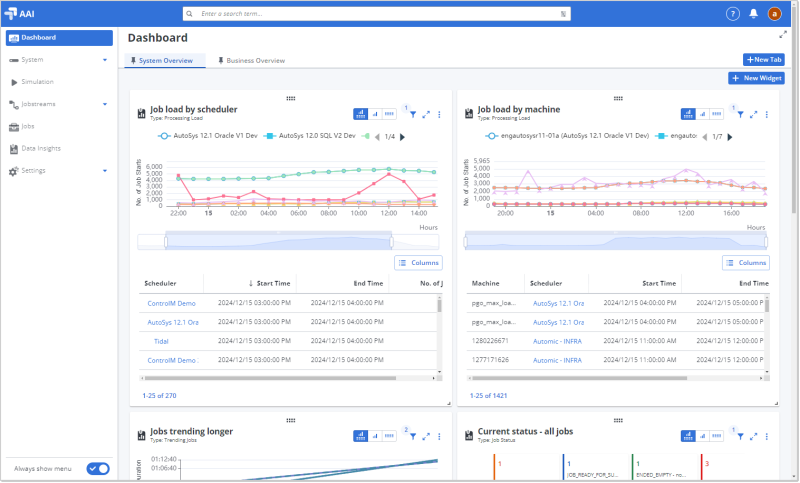
Task: Click Job load by scheduler widget type icon
Action: point(141,113)
